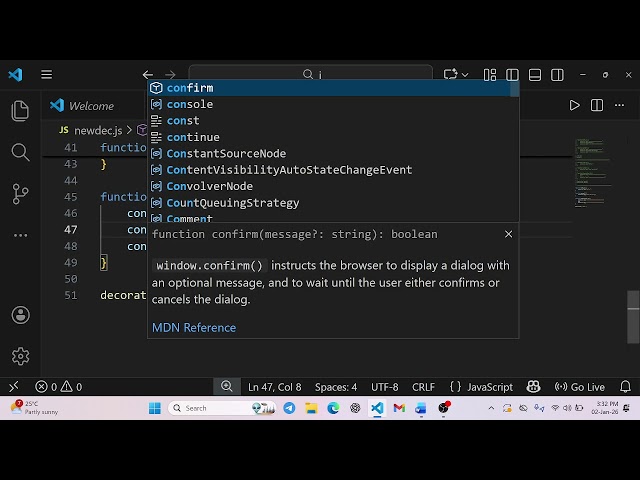Viewport: 640px width, 480px height.
Task: Select the const keyword suggestion
Action: 331,120
